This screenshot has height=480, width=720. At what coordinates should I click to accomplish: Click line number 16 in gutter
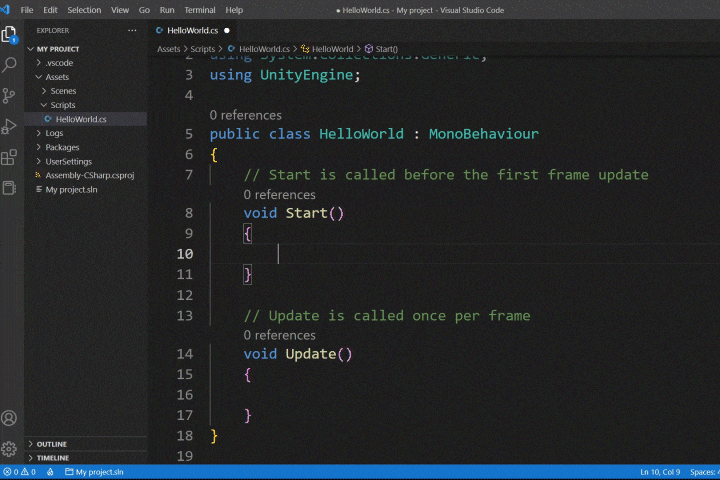coord(185,395)
